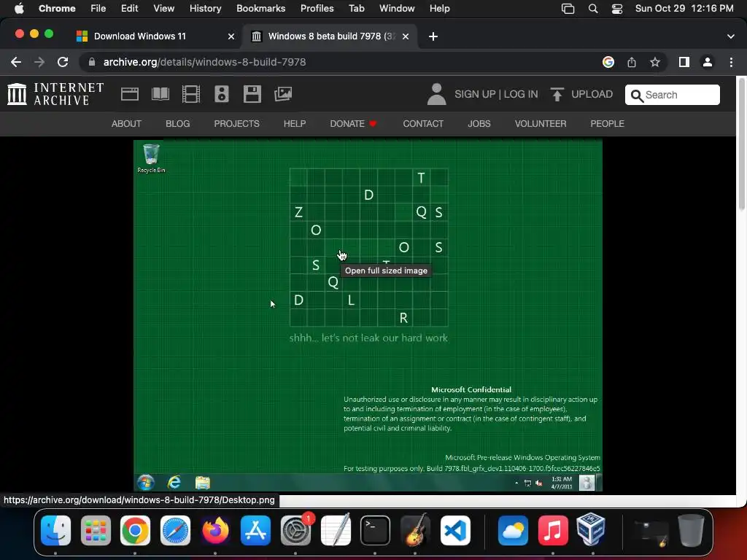The image size is (747, 560).
Task: View site information lock icon
Action: pyautogui.click(x=92, y=62)
